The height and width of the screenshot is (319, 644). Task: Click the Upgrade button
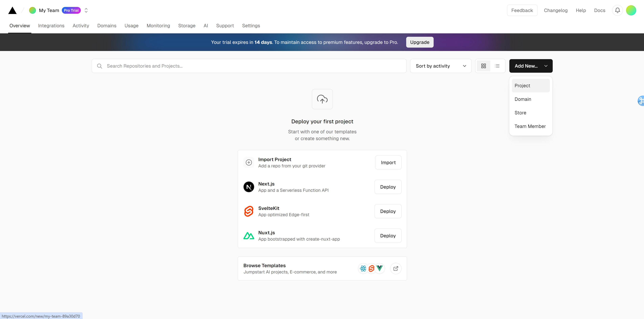pos(420,42)
